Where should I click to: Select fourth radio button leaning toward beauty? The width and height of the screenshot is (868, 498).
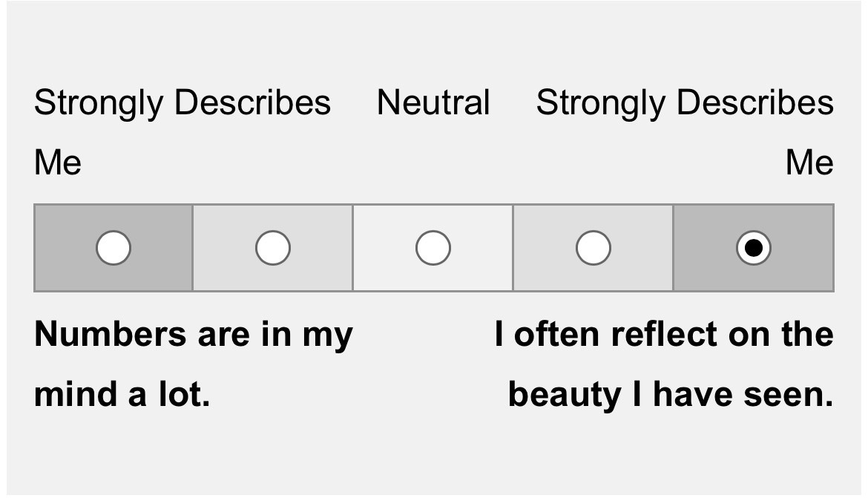(x=594, y=248)
